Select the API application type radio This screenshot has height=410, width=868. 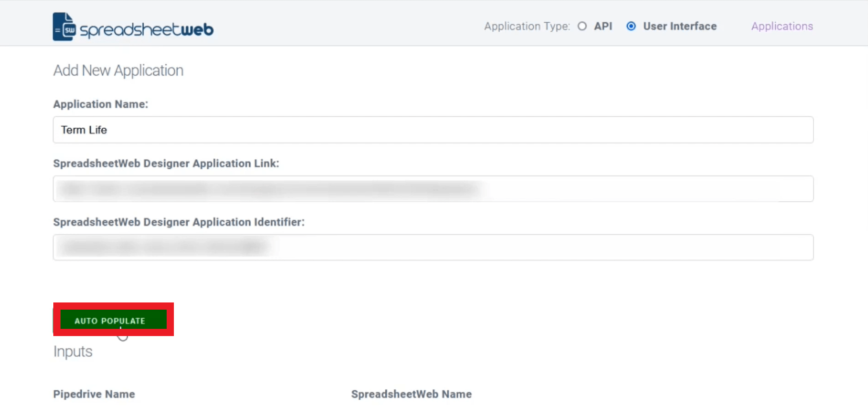coord(582,26)
